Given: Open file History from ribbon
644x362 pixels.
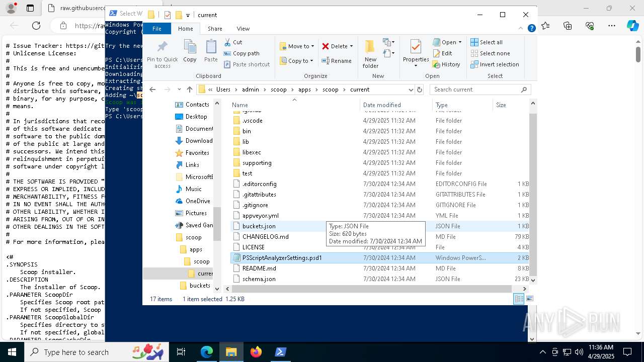Looking at the screenshot, I should [446, 64].
